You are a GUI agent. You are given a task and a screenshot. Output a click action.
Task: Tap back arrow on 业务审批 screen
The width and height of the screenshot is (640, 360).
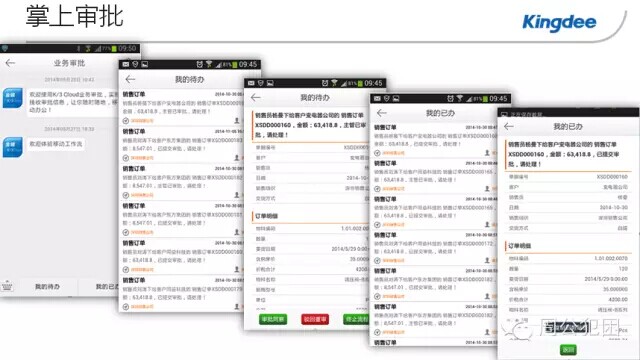pyautogui.click(x=10, y=63)
